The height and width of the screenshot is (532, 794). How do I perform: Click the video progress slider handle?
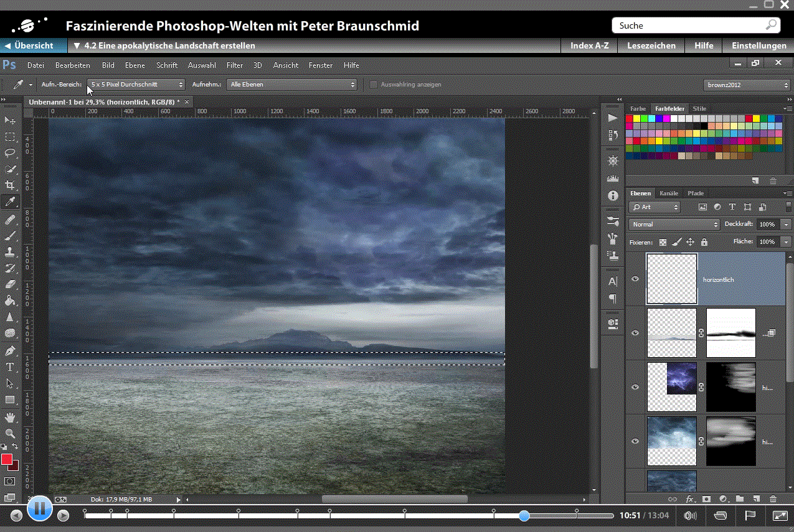pos(524,515)
